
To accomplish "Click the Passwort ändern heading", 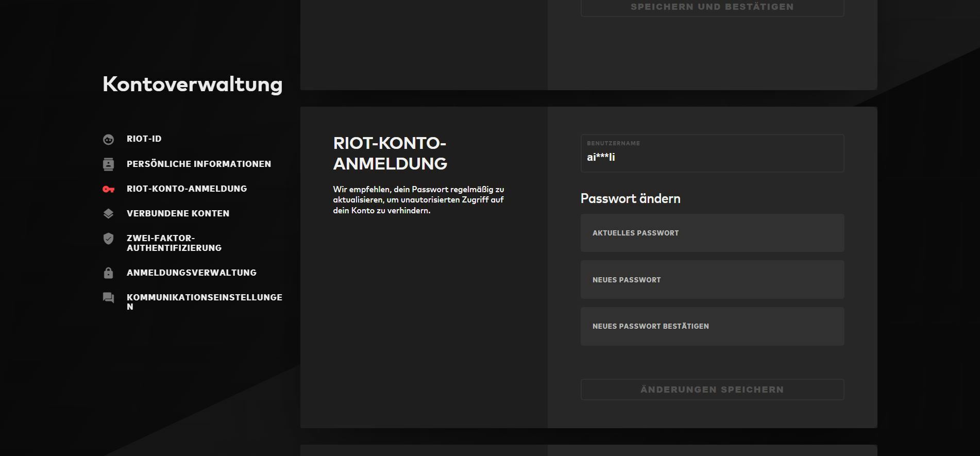I will [630, 198].
